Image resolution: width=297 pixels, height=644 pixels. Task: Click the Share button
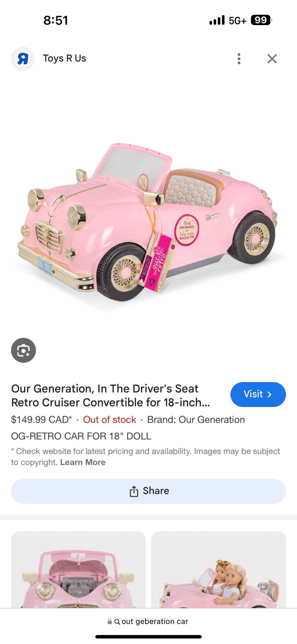(148, 491)
